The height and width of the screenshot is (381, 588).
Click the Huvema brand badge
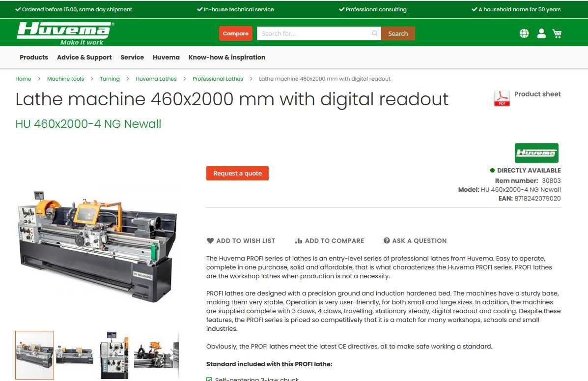[x=536, y=153]
